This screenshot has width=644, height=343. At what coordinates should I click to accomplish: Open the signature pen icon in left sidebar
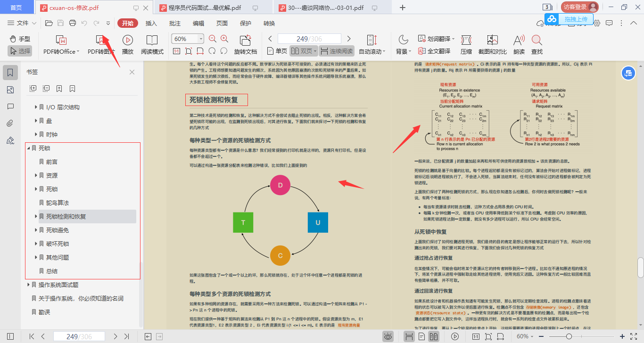[10, 140]
